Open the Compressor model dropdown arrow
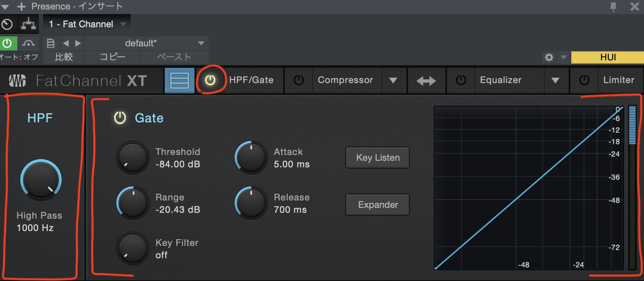Image resolution: width=644 pixels, height=281 pixels. point(393,81)
